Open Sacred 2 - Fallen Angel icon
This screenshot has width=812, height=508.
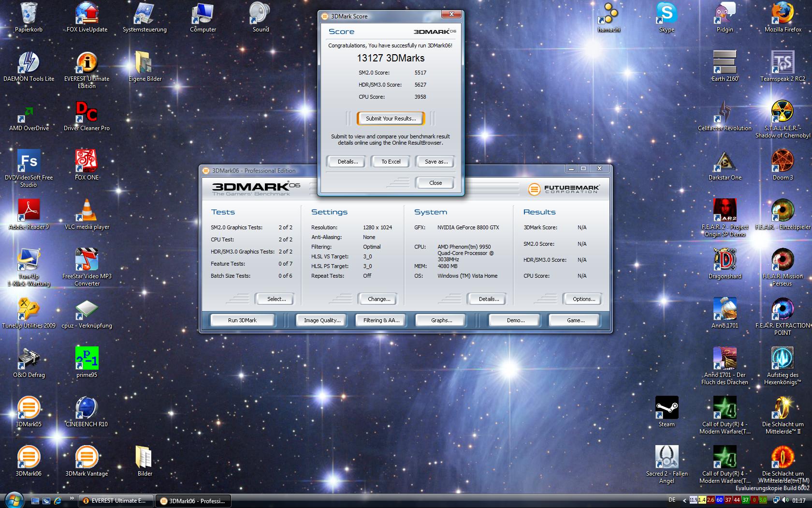click(667, 465)
